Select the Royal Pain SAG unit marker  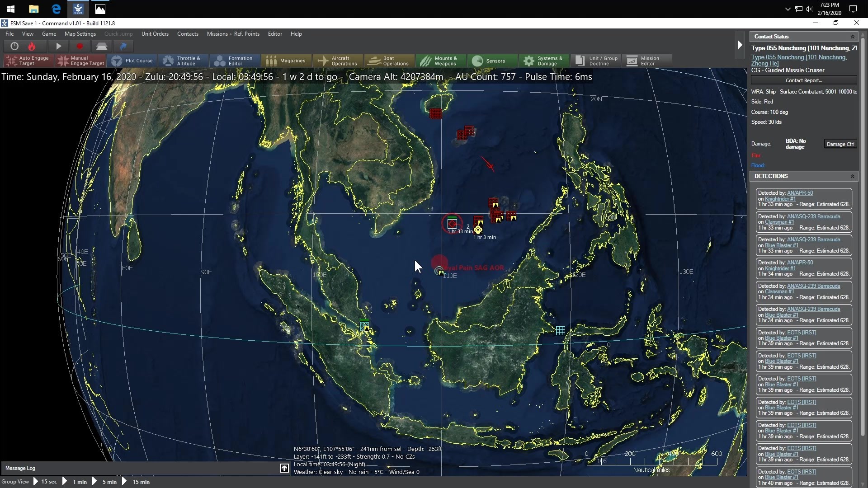click(439, 271)
